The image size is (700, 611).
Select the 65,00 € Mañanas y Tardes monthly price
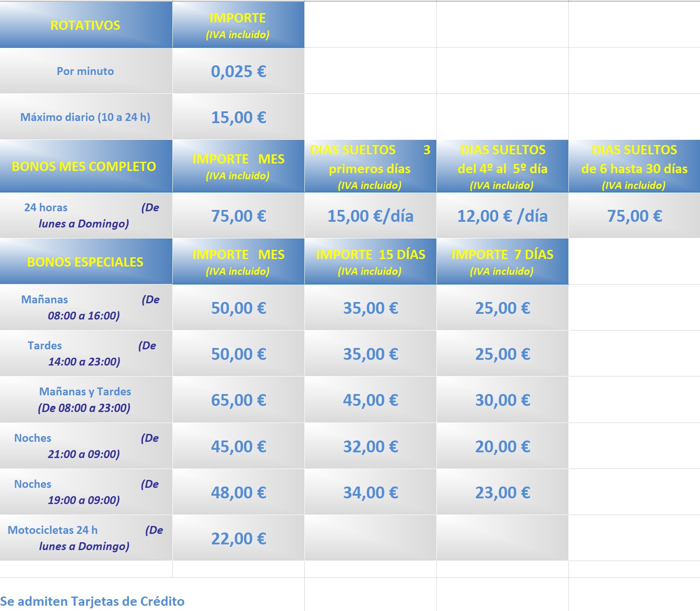(238, 400)
